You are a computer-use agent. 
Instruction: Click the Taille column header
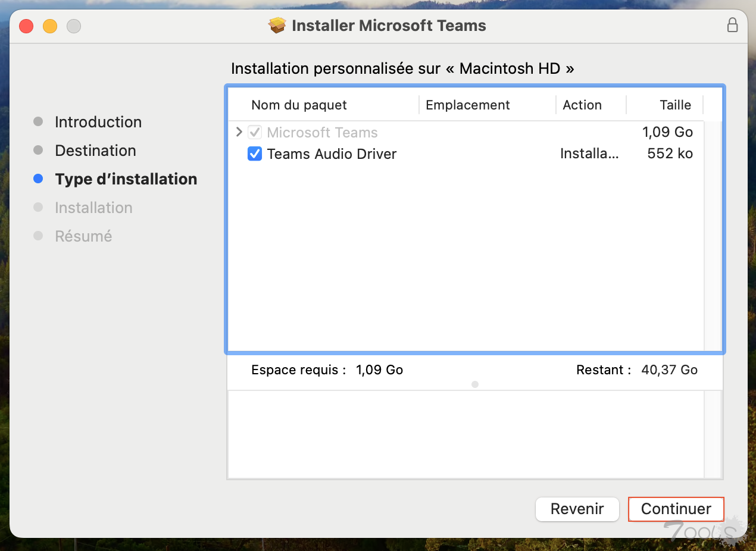675,105
